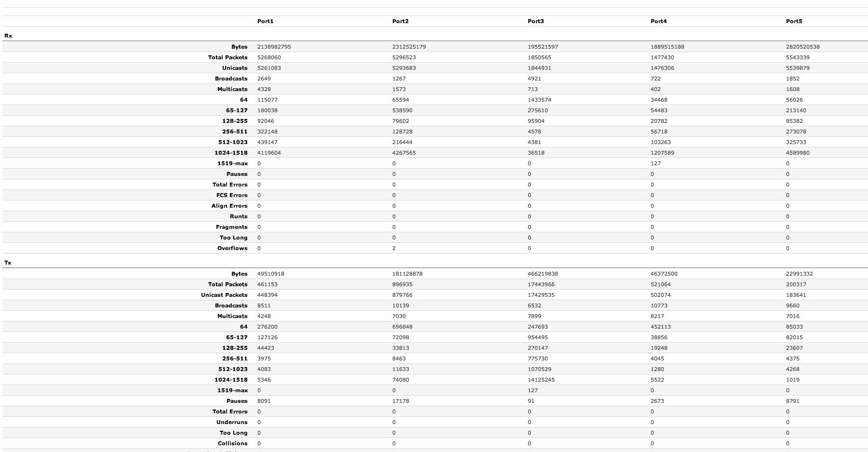This screenshot has height=452, width=868.
Task: Select the Rx FCS Errors row label
Action: pos(232,195)
